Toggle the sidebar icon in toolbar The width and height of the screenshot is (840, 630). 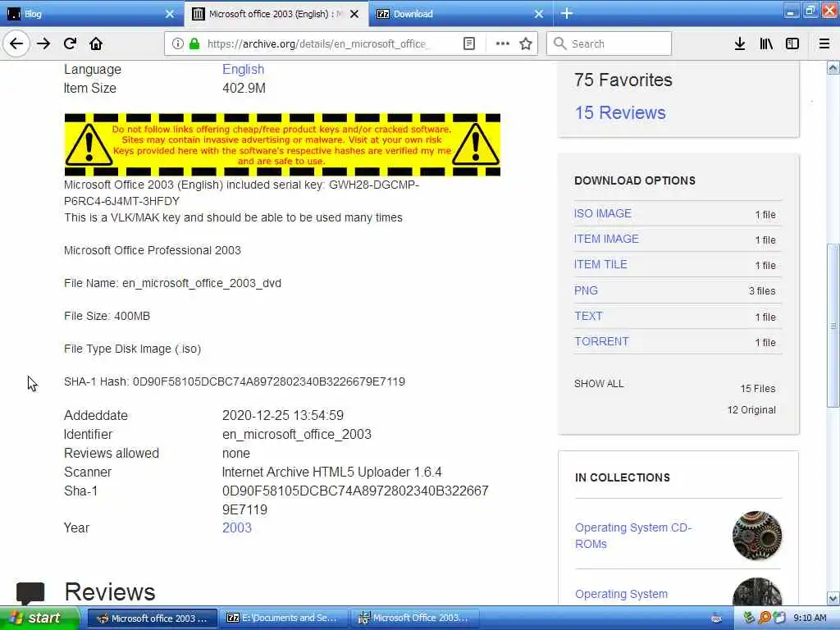792,43
